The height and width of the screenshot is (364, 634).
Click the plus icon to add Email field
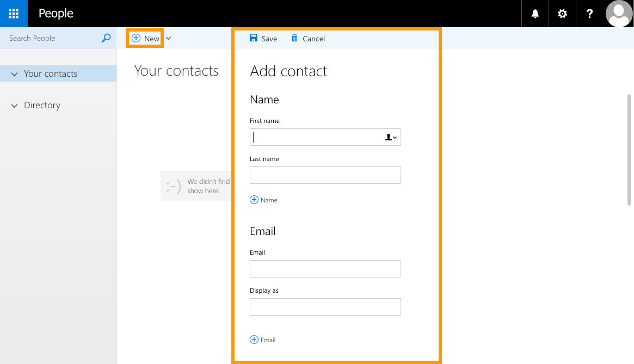pos(254,340)
